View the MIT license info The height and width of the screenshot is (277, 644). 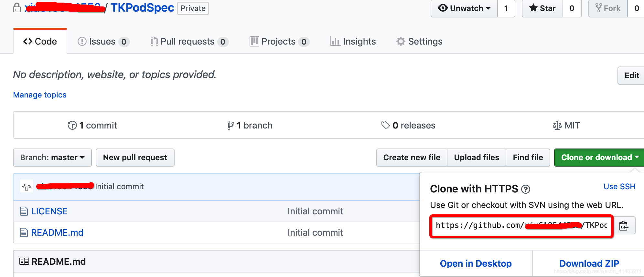[566, 125]
